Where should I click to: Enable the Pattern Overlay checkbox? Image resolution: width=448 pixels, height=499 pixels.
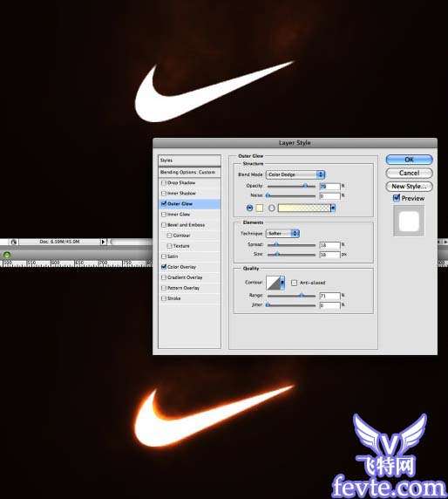coord(164,288)
